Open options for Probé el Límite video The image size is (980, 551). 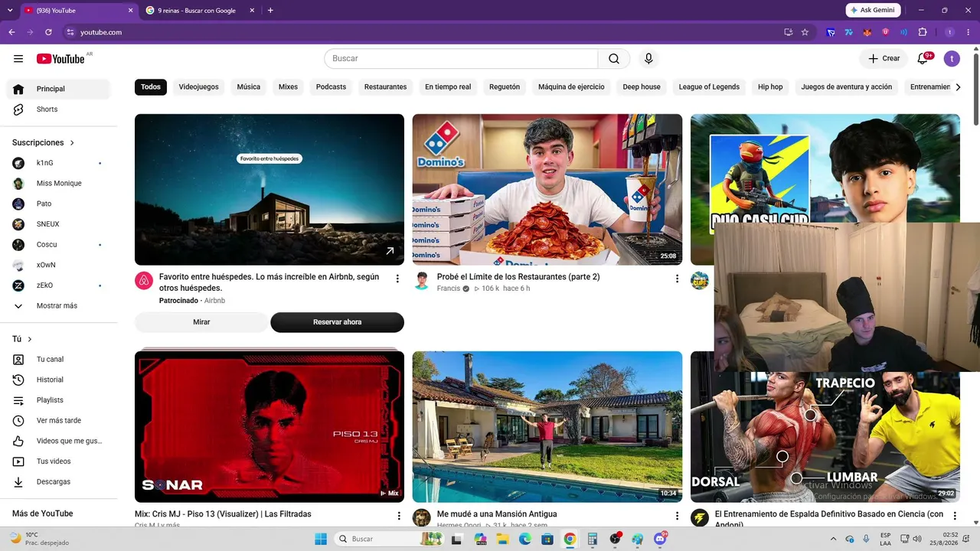pyautogui.click(x=677, y=279)
